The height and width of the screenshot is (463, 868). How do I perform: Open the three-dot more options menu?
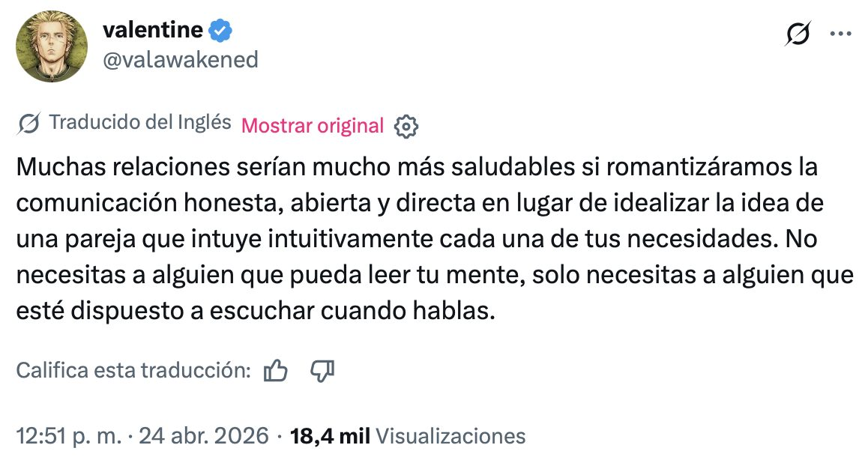[840, 34]
